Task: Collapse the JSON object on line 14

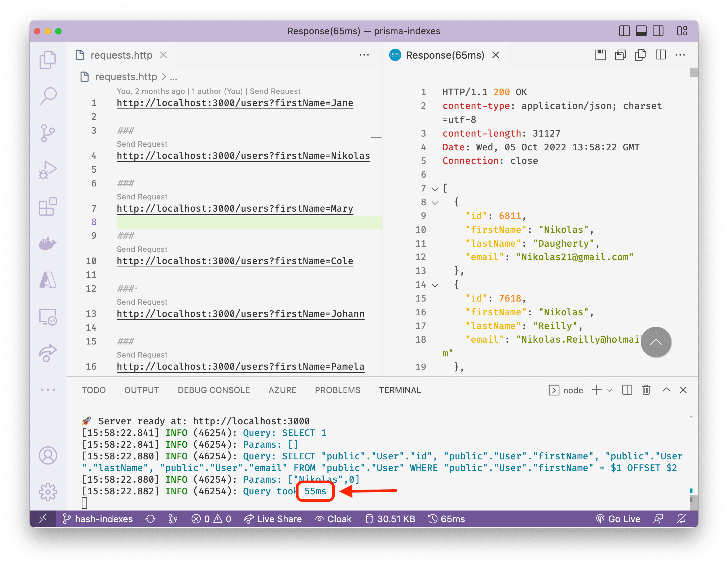Action: click(x=435, y=285)
